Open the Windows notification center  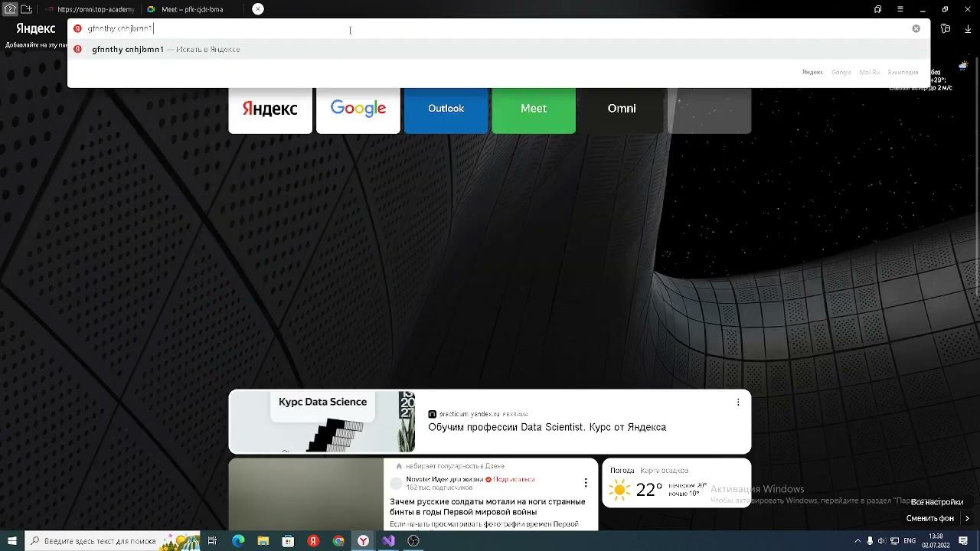pyautogui.click(x=963, y=541)
